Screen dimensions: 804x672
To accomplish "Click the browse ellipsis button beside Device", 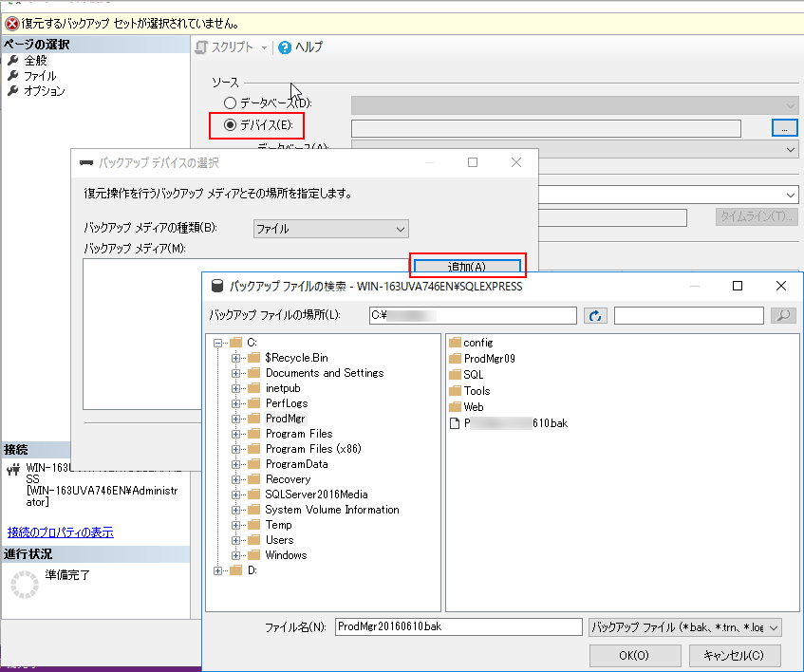I will click(783, 127).
